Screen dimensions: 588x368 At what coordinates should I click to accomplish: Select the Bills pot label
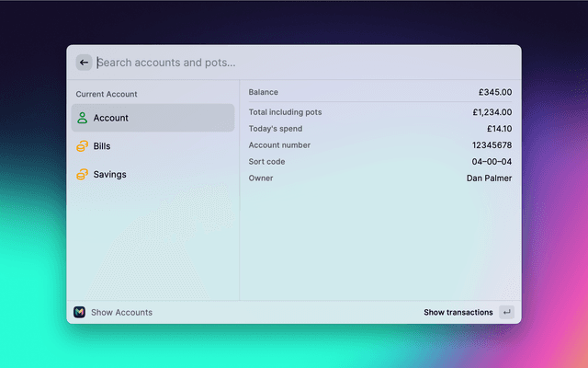coord(102,146)
